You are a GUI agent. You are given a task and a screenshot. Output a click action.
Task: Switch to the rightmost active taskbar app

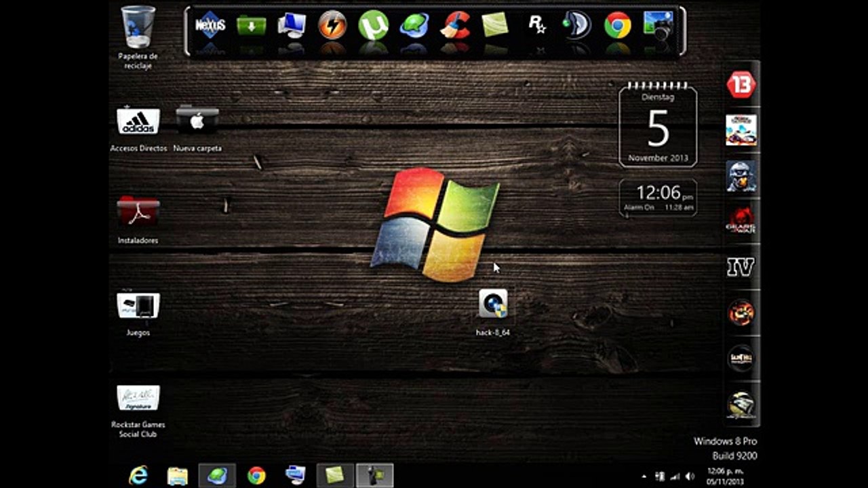(374, 475)
